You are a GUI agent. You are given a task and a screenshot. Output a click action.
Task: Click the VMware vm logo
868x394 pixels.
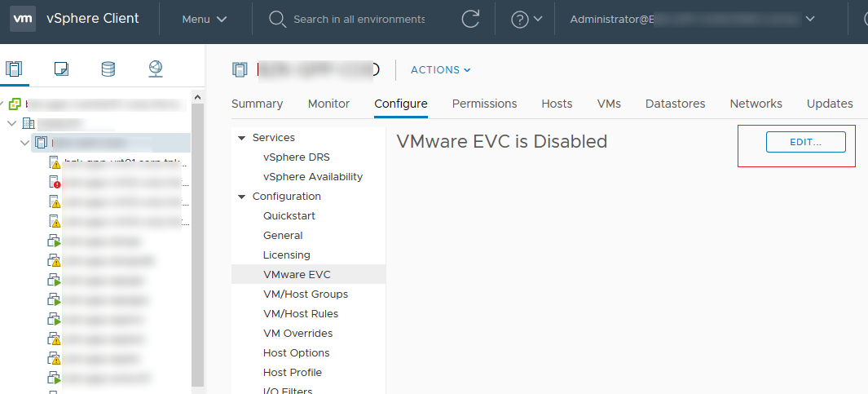[x=23, y=18]
